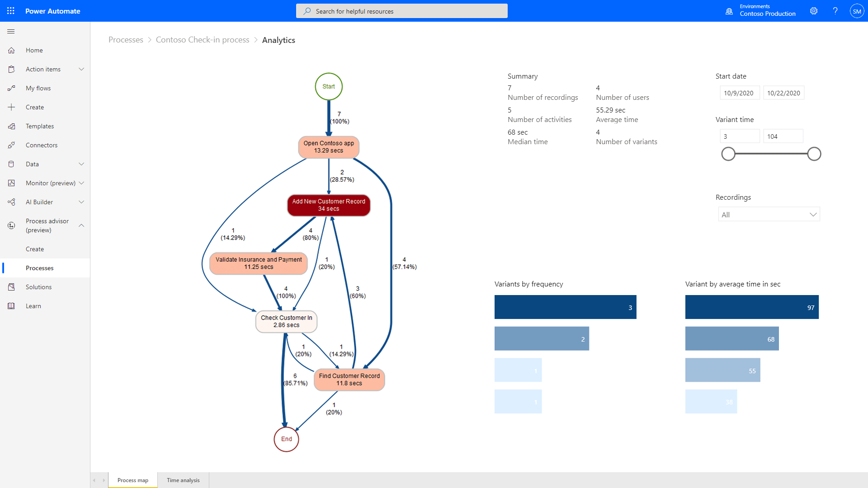Open Power Automate settings gear
This screenshot has width=868, height=488.
coord(814,11)
